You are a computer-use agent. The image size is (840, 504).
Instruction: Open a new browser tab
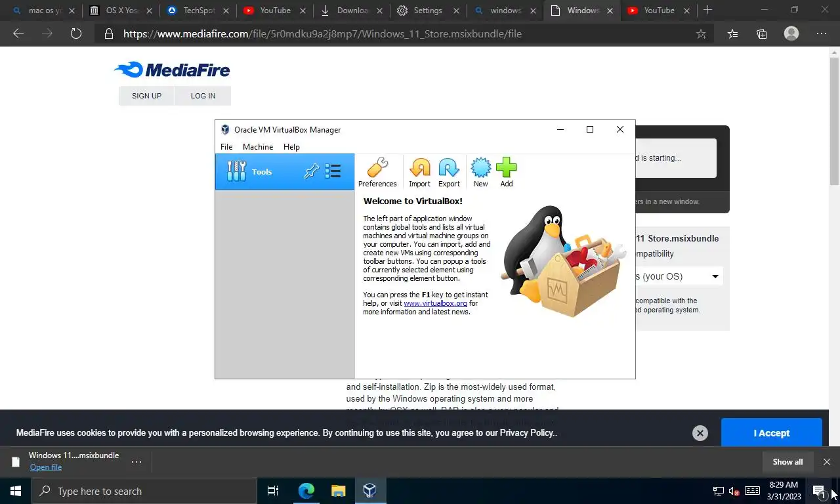point(707,10)
